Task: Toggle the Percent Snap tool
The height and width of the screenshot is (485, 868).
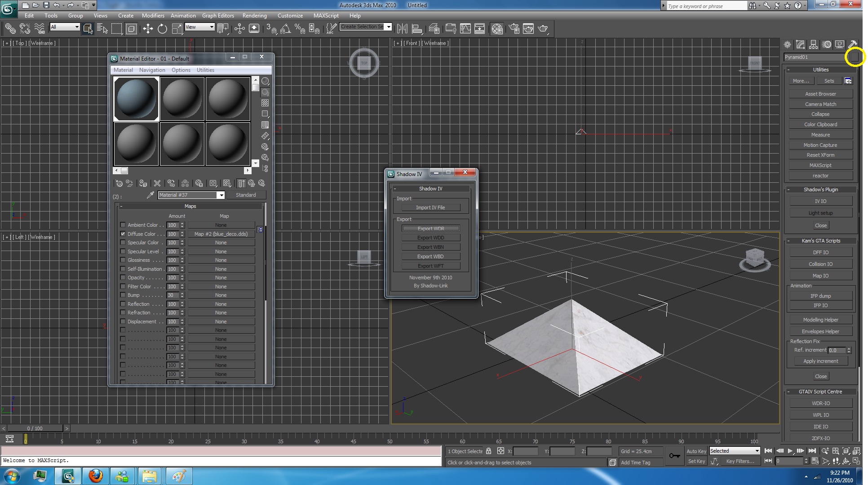Action: coord(300,29)
